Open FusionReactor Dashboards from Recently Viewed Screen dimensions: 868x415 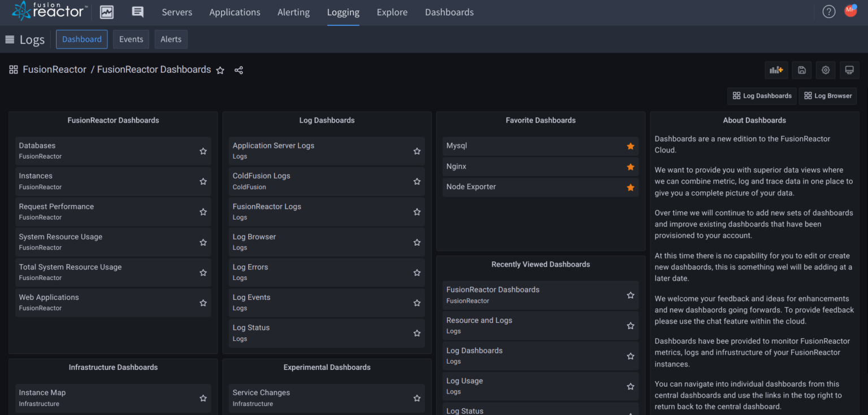click(492, 289)
